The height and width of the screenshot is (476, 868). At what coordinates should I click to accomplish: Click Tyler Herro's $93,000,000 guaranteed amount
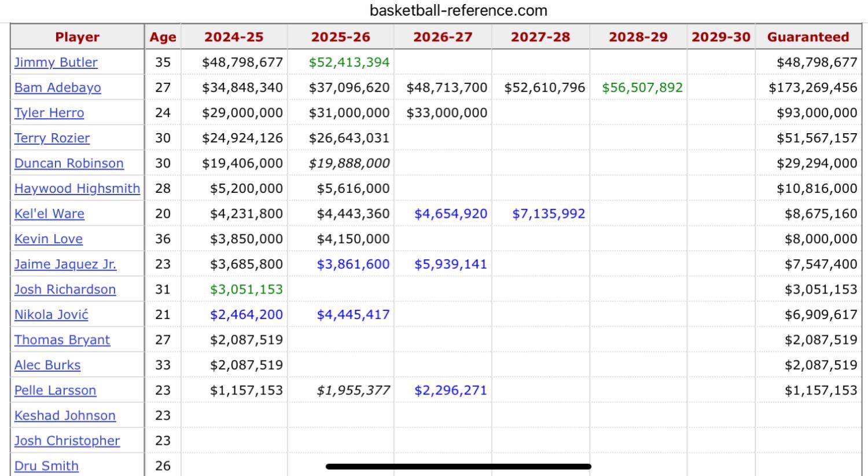[817, 113]
